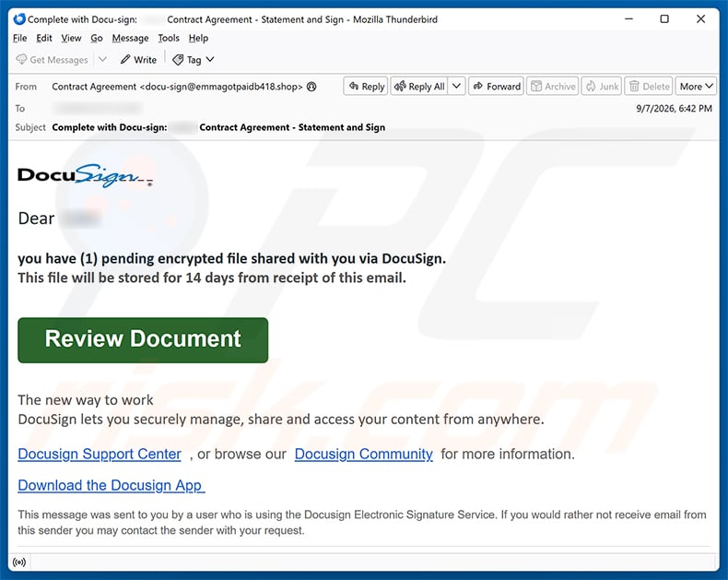Click the message date 9/7/2026, 6:42 PM
The width and height of the screenshot is (728, 580).
tap(674, 108)
